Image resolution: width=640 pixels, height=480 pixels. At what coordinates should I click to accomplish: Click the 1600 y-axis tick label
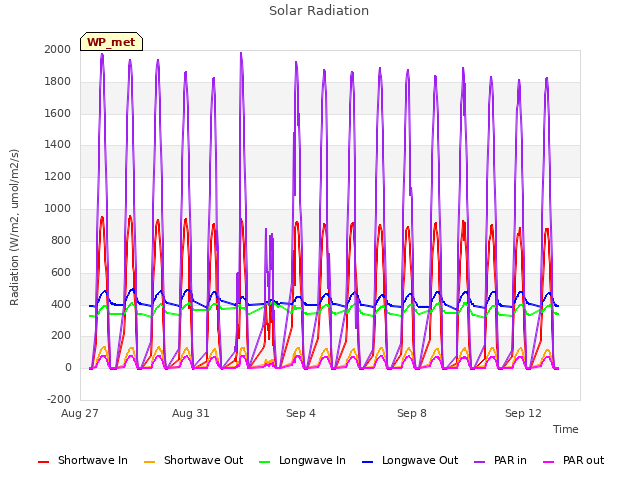pos(58,113)
